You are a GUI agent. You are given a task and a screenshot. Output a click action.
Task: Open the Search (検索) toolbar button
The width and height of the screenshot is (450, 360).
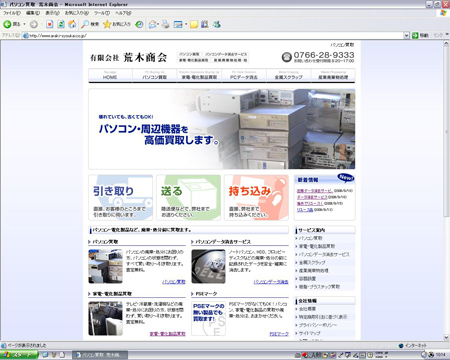tap(90, 24)
